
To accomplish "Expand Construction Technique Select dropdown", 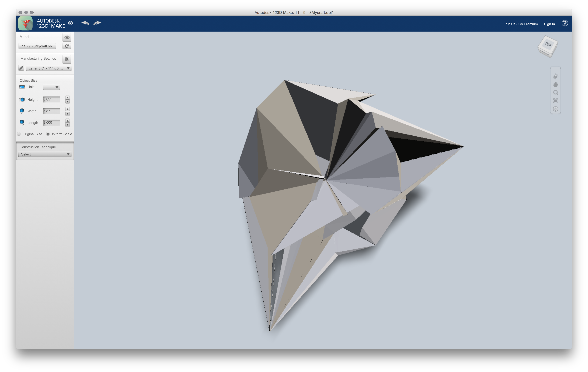I will point(45,154).
